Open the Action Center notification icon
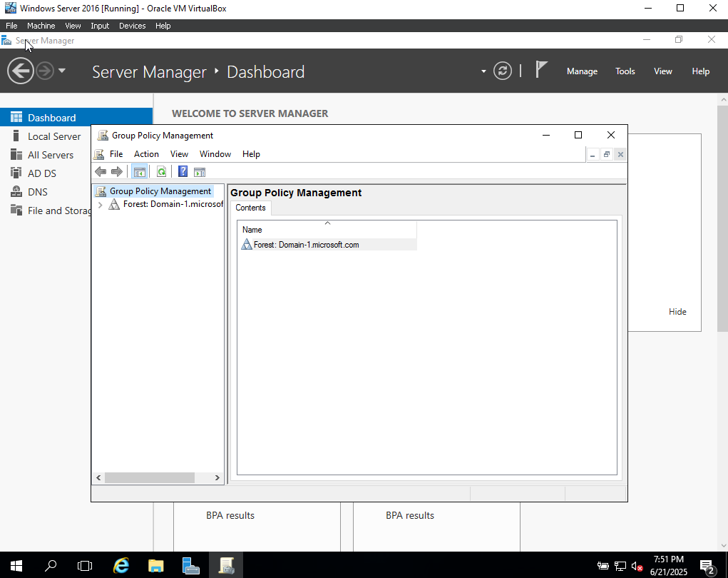The image size is (728, 578). coord(707,567)
